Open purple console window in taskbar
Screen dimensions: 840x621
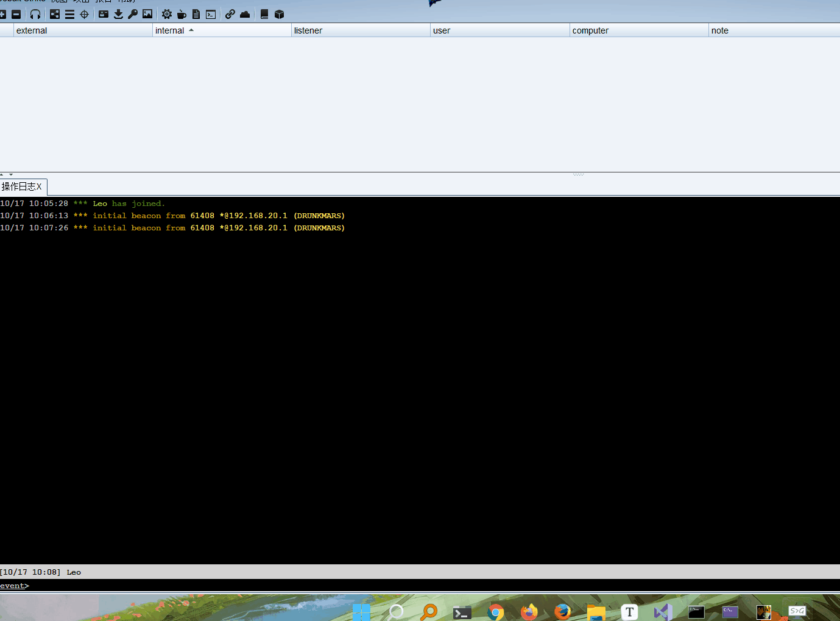click(x=730, y=612)
